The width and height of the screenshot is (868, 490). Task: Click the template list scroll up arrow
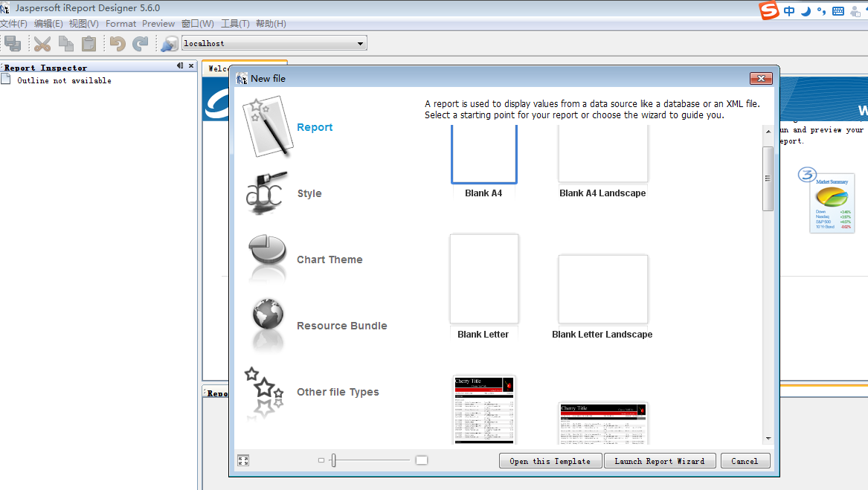pos(768,131)
